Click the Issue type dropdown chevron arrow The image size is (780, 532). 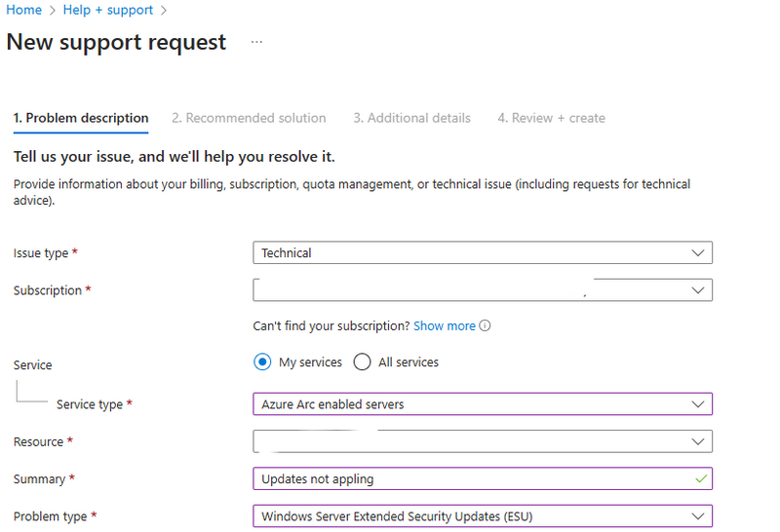pyautogui.click(x=697, y=253)
